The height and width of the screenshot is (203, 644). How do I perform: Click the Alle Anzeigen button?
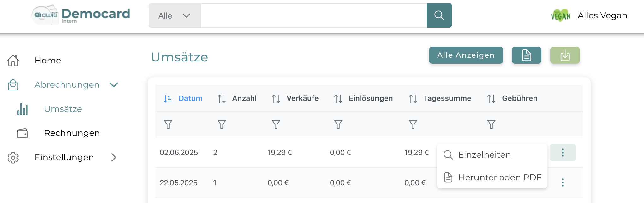466,55
